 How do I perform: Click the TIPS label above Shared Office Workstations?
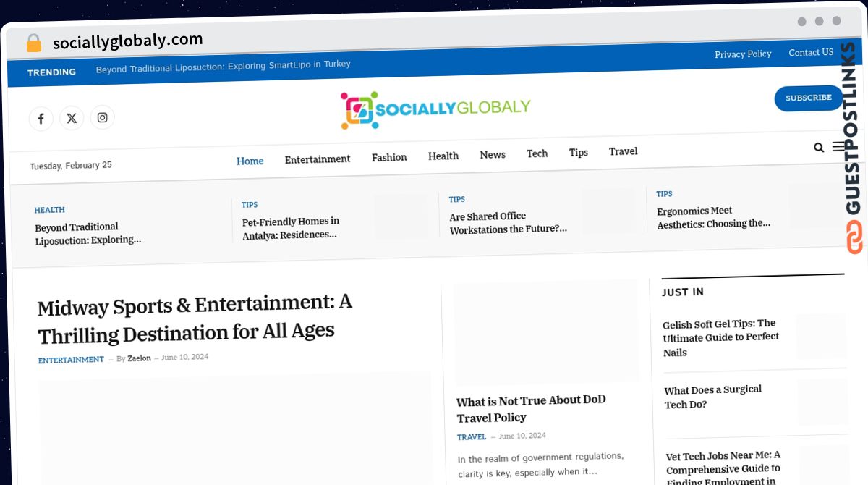(x=457, y=199)
